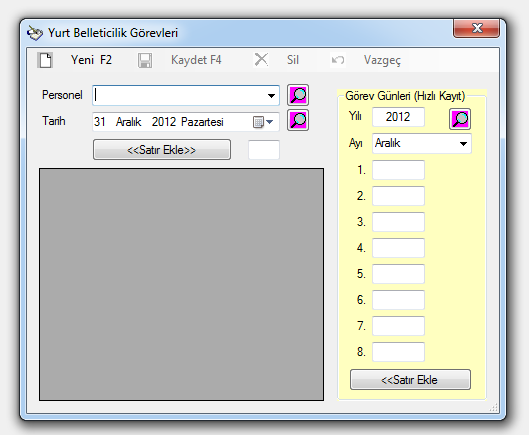Click the app icon in the title bar

[34, 33]
